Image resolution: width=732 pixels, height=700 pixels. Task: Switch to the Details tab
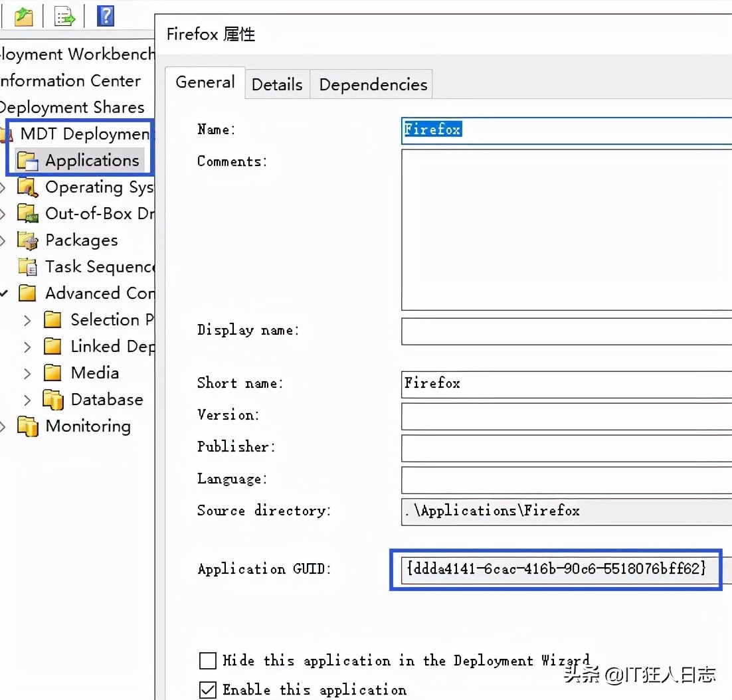tap(277, 84)
